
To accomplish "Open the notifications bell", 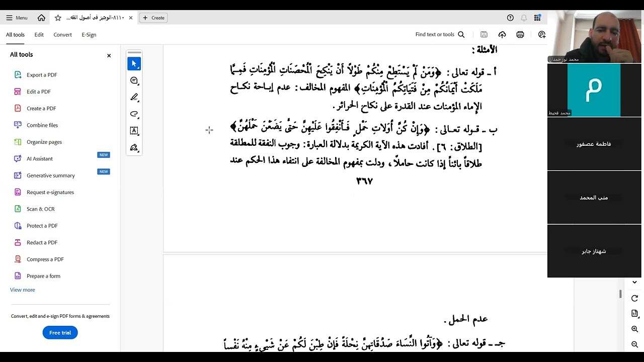I will pyautogui.click(x=524, y=18).
